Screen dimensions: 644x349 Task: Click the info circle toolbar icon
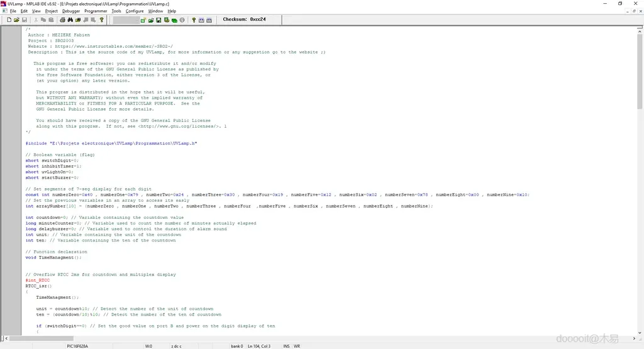182,20
